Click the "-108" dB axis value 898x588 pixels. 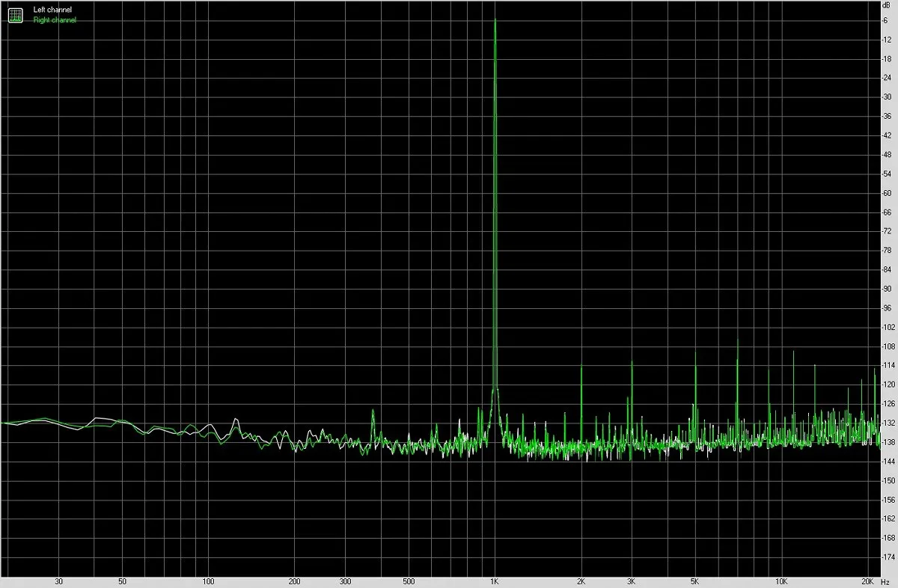point(889,346)
